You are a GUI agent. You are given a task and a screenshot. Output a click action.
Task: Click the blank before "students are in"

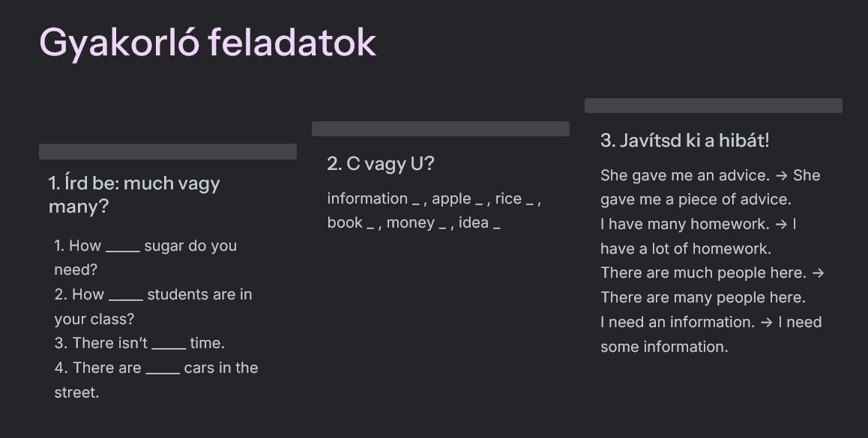pyautogui.click(x=125, y=296)
